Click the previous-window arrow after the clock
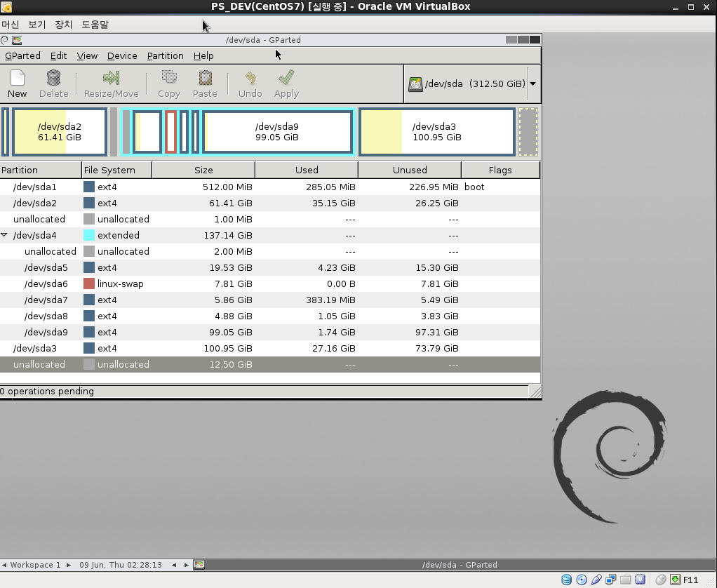The image size is (717, 588). pyautogui.click(x=174, y=565)
